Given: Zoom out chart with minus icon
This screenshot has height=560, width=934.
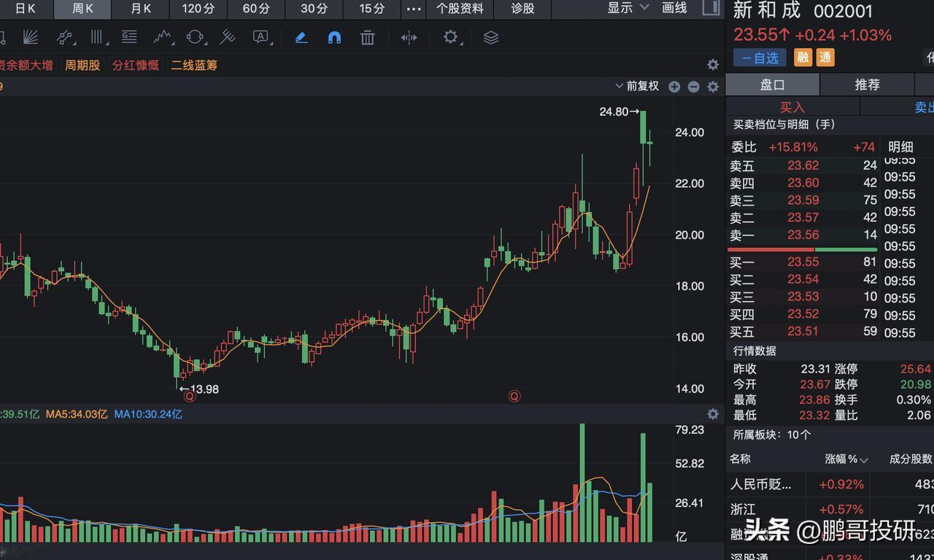Looking at the screenshot, I should 694,87.
